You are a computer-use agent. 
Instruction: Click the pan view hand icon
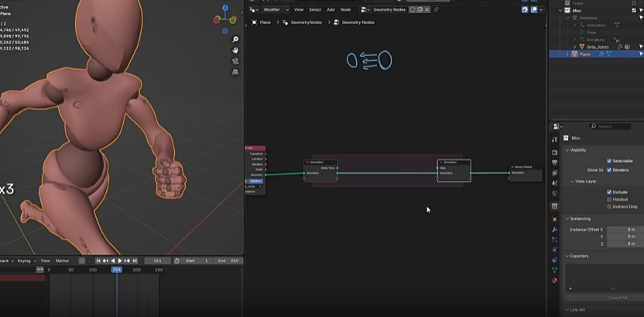(235, 50)
